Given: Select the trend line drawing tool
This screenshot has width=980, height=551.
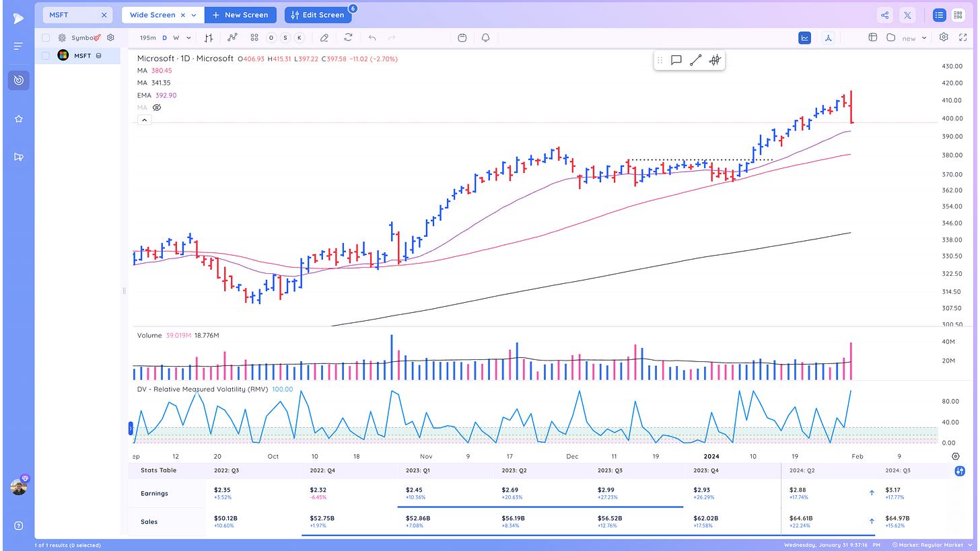Looking at the screenshot, I should click(x=695, y=60).
